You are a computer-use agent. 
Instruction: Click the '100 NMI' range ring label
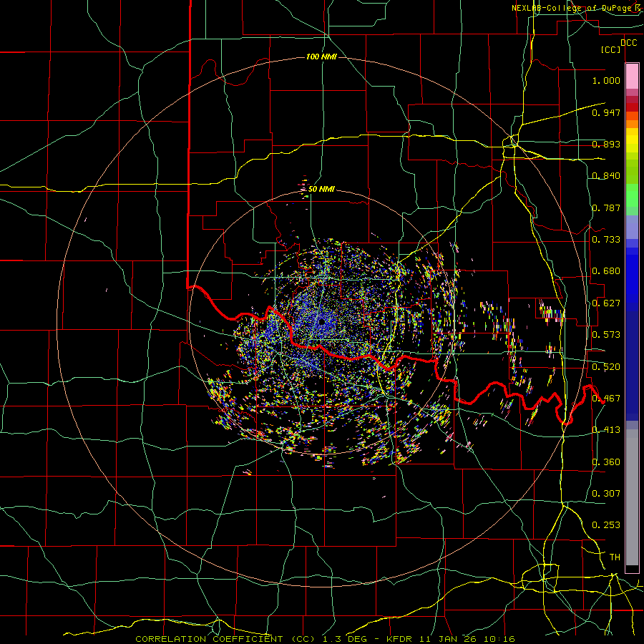pos(321,57)
